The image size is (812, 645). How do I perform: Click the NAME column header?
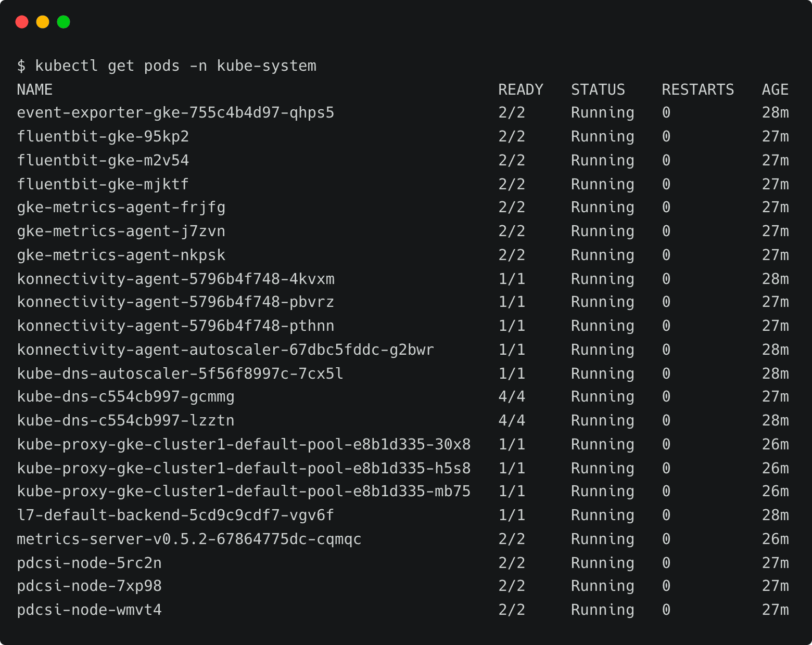click(34, 90)
